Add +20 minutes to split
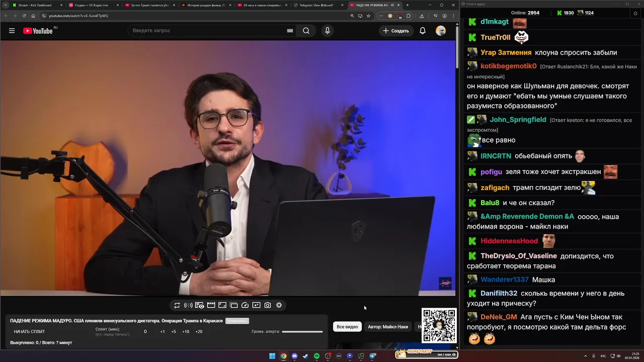Screen dimensions: 644x362 (x=199, y=332)
